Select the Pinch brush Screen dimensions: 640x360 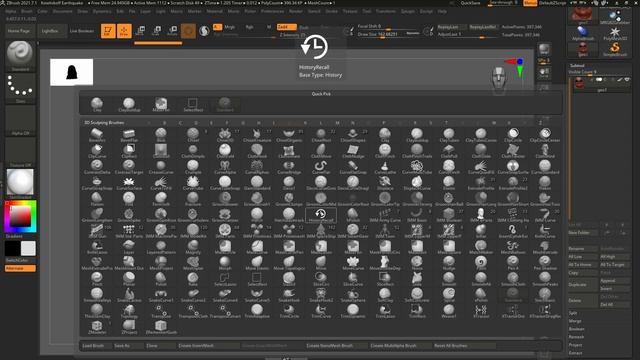click(97, 279)
